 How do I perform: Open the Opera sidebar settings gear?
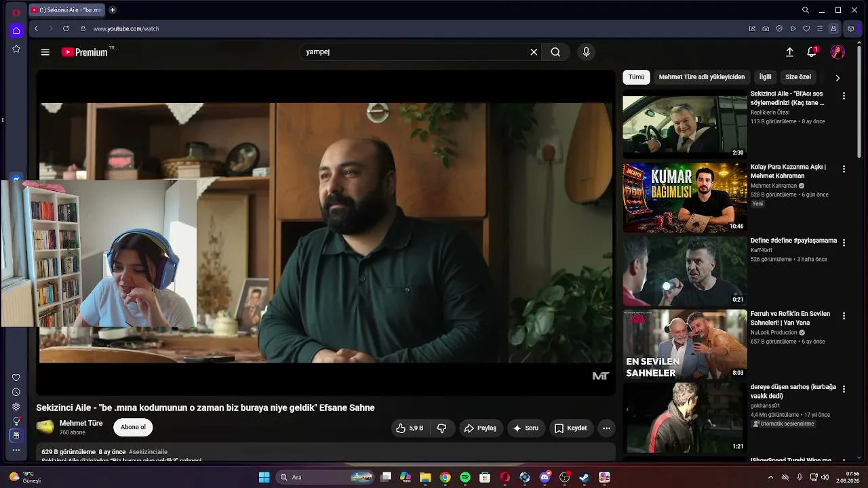(x=16, y=407)
